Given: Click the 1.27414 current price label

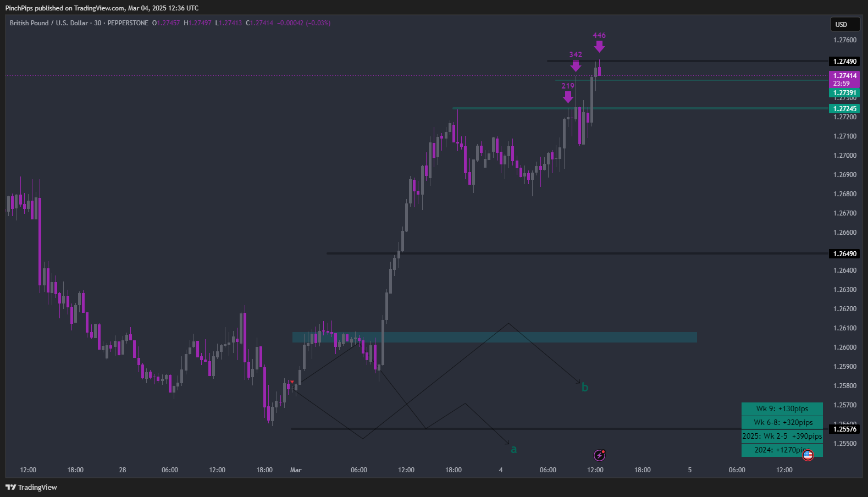Looking at the screenshot, I should coord(844,76).
